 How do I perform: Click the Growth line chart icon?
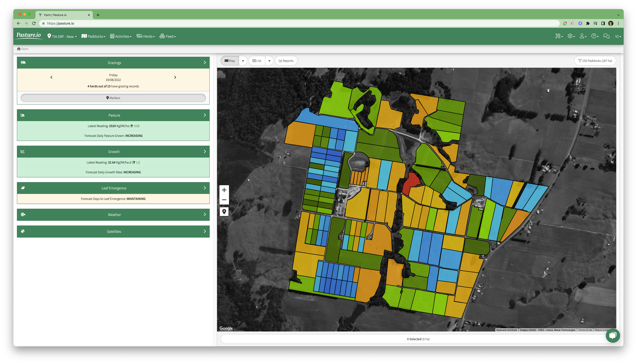(23, 151)
